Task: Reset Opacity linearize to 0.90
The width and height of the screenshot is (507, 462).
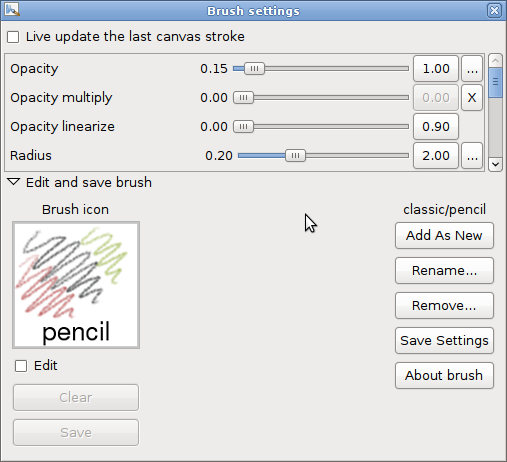Action: [x=436, y=127]
